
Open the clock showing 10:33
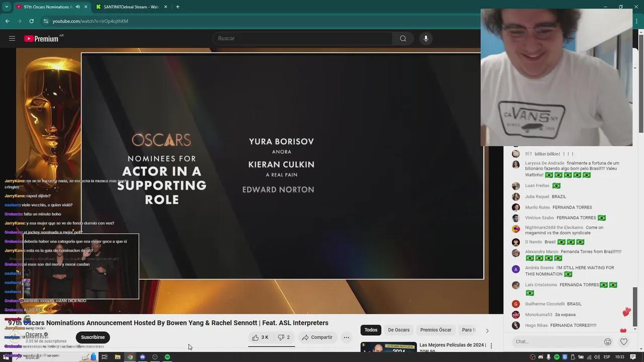(x=620, y=357)
